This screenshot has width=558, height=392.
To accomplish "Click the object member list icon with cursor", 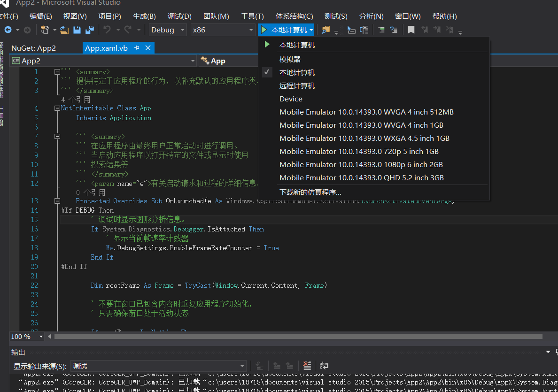I will 351,30.
